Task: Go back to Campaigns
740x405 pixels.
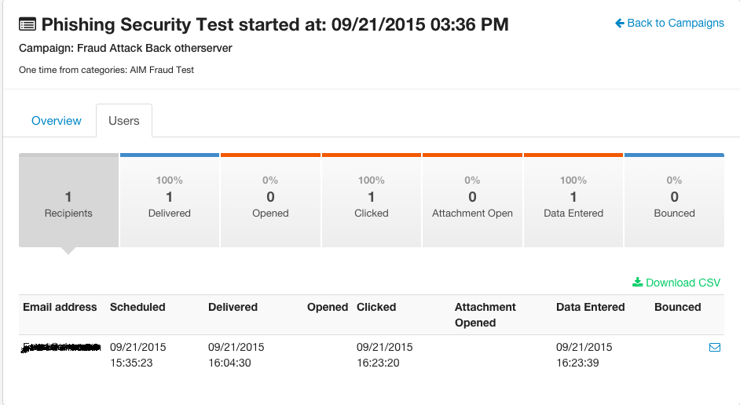Action: coord(669,23)
